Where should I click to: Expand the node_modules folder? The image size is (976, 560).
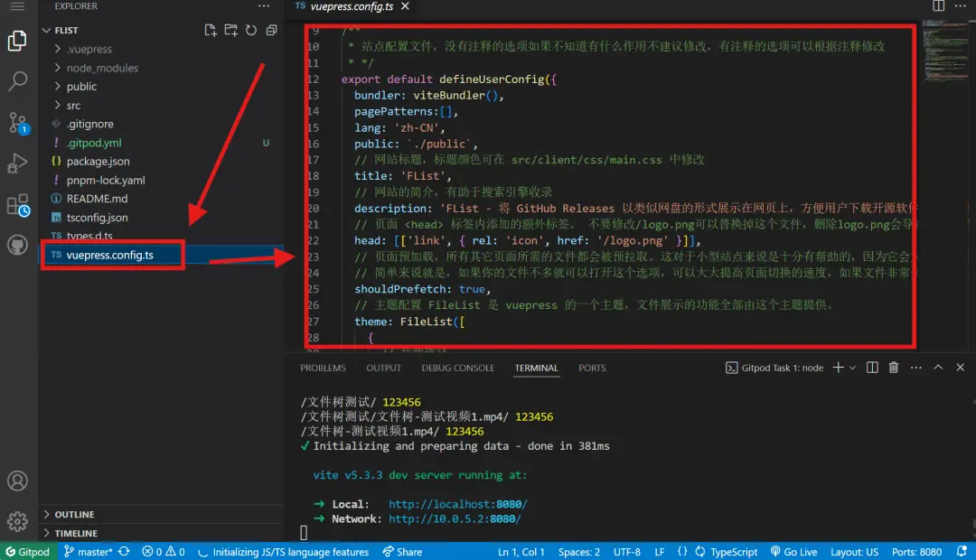[102, 68]
